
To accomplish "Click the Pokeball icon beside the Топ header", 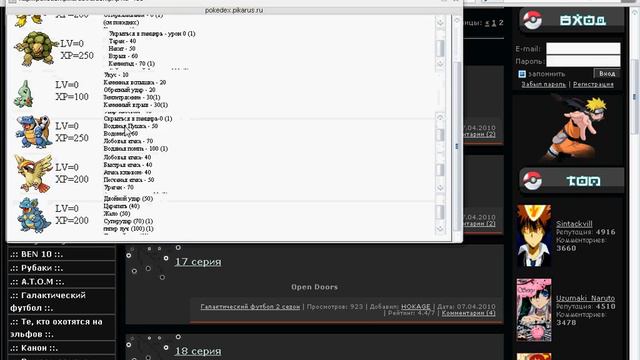I will [x=532, y=180].
